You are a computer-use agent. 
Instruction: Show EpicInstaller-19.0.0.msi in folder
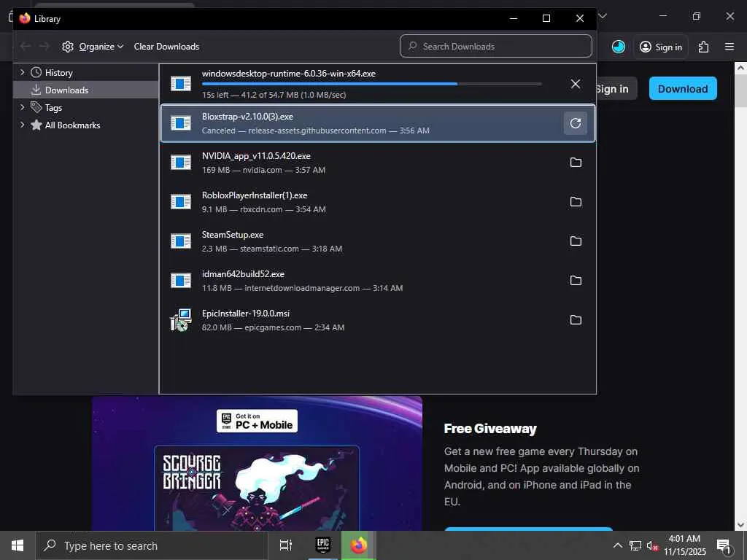coord(576,320)
